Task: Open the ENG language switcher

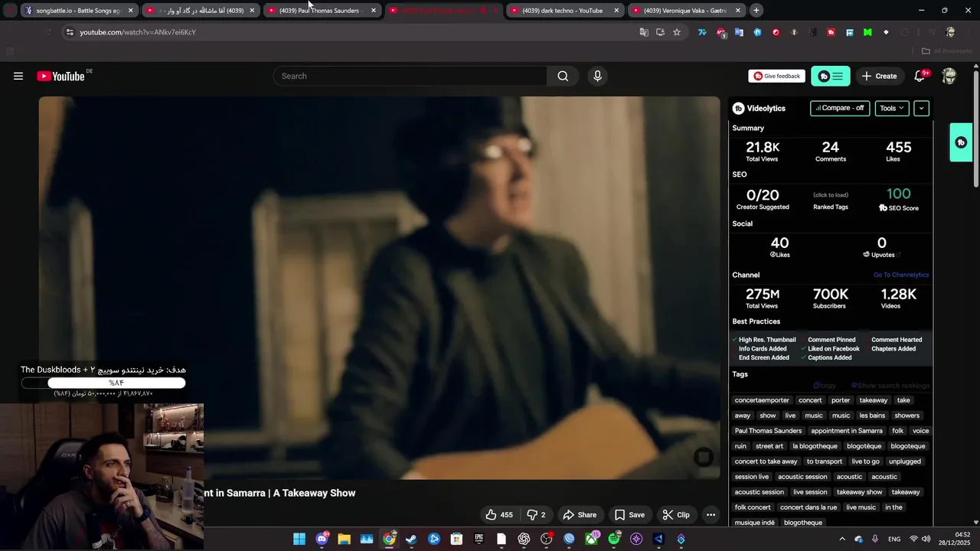Action: (x=894, y=539)
